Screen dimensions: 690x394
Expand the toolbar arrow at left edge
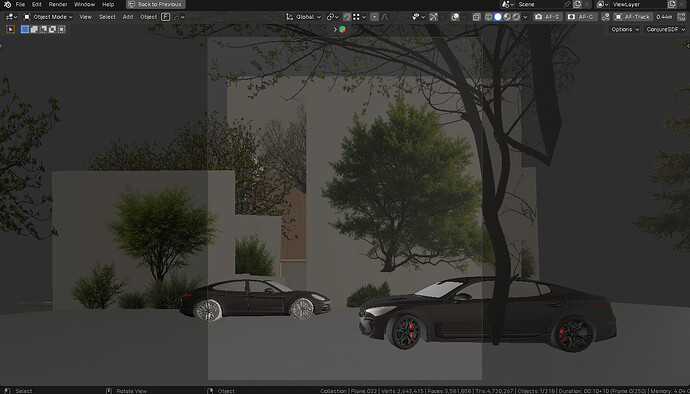click(x=1, y=46)
